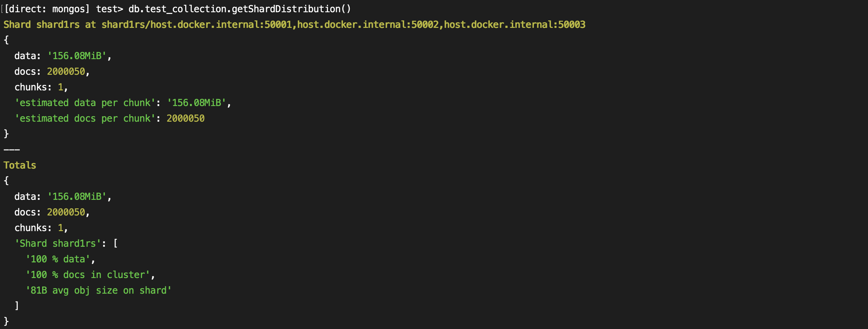Click the getShardDistribution() command text
Screen dimensions: 868x329
coord(240,9)
